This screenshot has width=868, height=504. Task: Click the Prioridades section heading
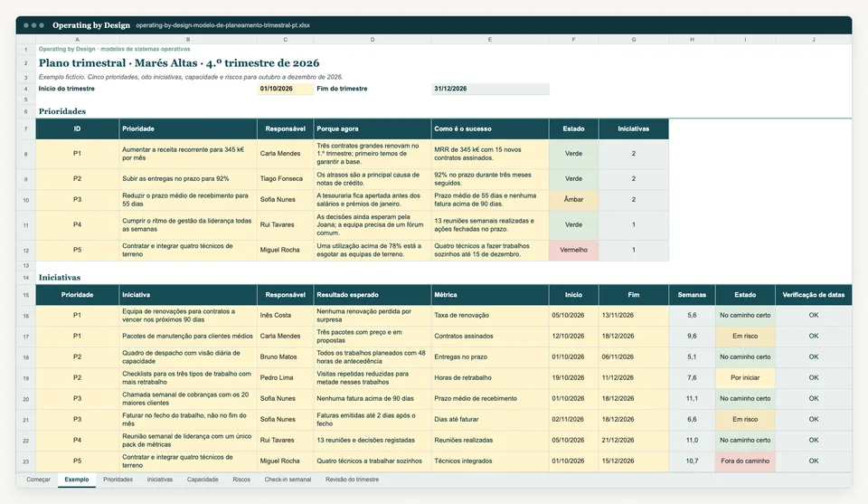point(62,111)
